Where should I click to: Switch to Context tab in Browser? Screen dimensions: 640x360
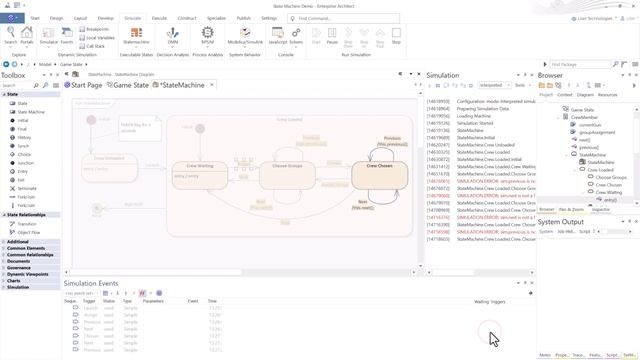(564, 95)
